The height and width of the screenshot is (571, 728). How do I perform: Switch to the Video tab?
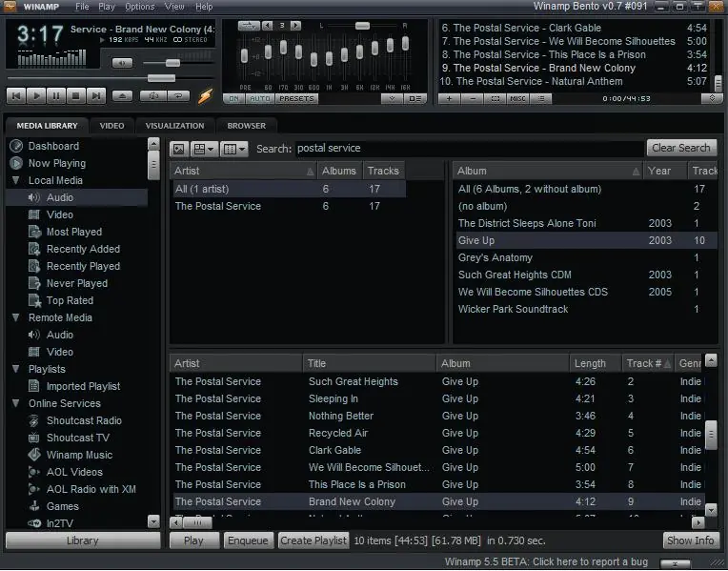[x=111, y=126]
